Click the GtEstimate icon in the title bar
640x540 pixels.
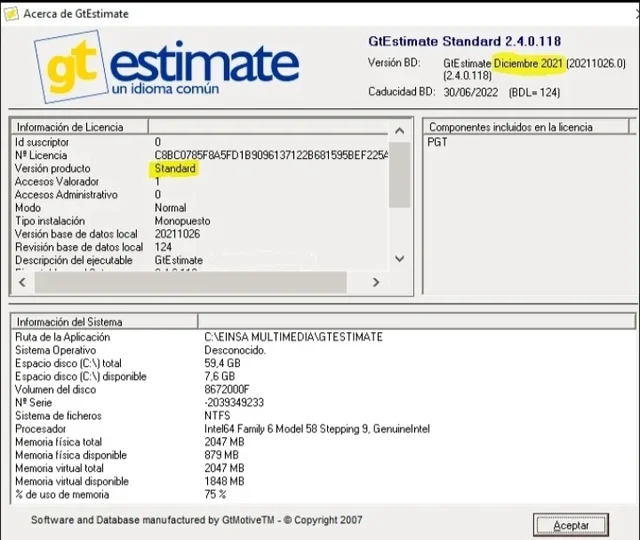(x=11, y=13)
